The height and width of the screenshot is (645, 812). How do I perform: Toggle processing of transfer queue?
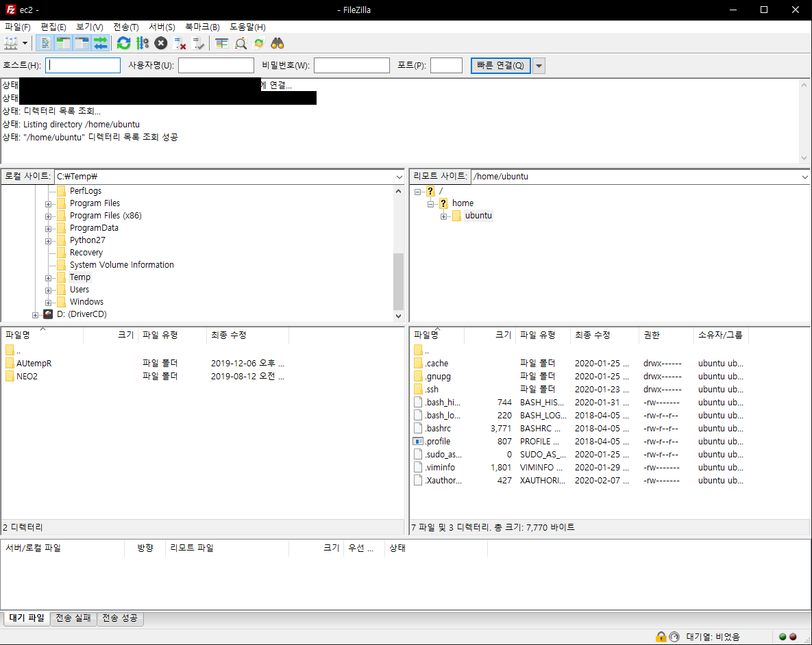(x=143, y=44)
